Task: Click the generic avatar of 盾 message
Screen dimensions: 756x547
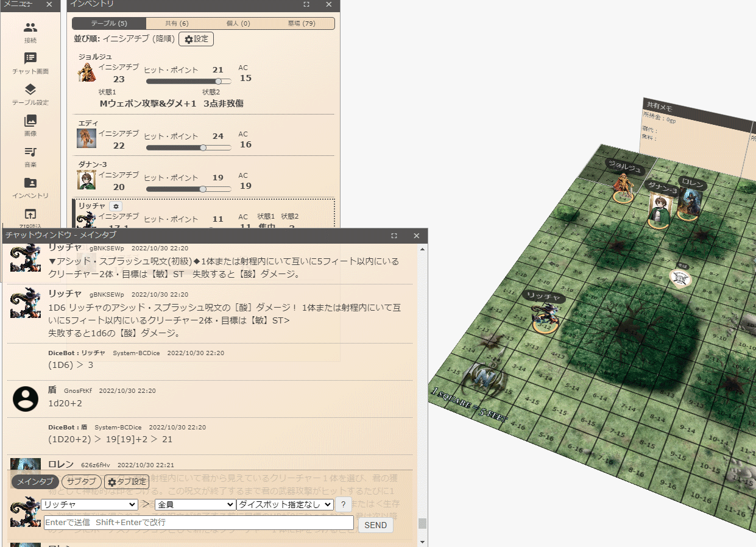Action: pos(26,398)
